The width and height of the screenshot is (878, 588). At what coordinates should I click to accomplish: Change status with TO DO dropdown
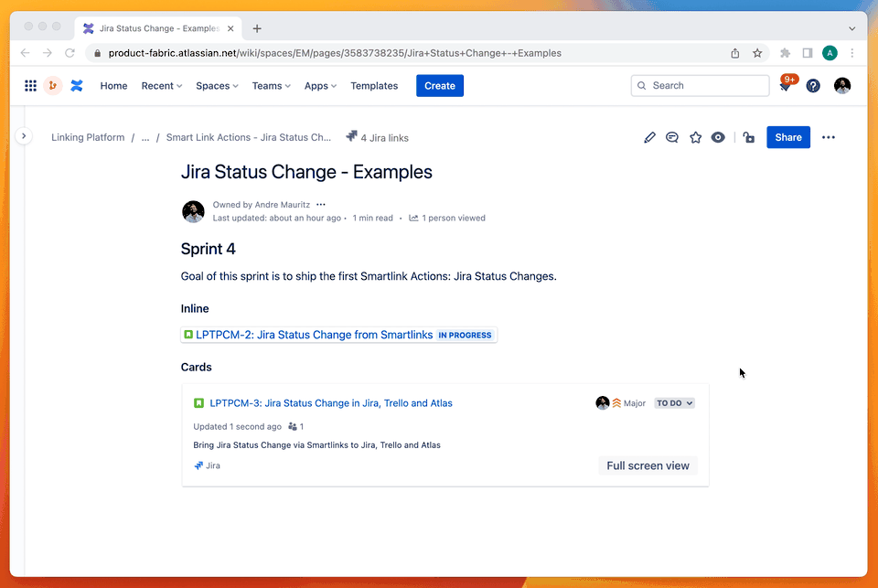pos(675,403)
